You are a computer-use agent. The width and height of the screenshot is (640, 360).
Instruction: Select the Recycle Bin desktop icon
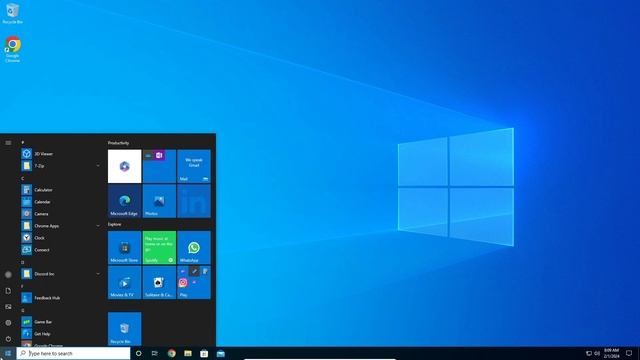pos(13,13)
